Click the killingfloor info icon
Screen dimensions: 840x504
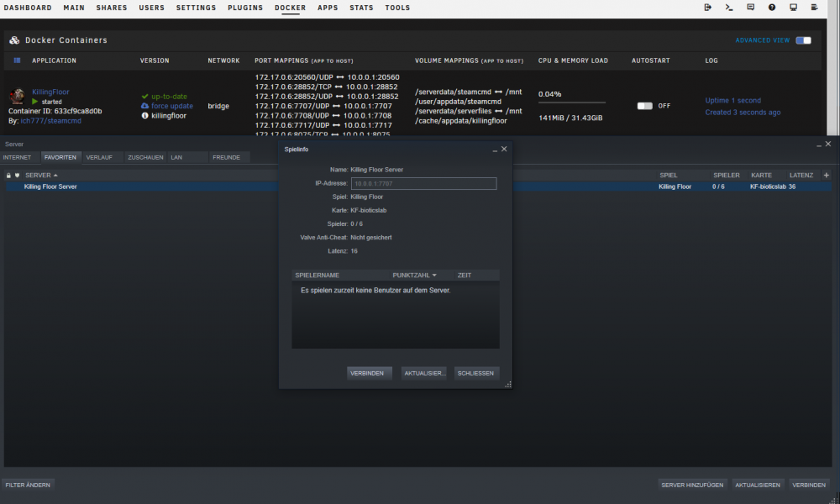pyautogui.click(x=144, y=116)
